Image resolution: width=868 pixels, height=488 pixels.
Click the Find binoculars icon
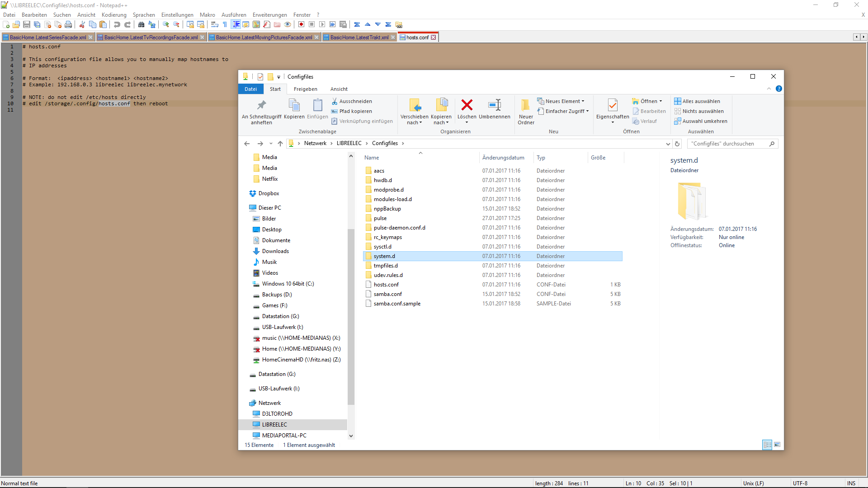tap(142, 25)
